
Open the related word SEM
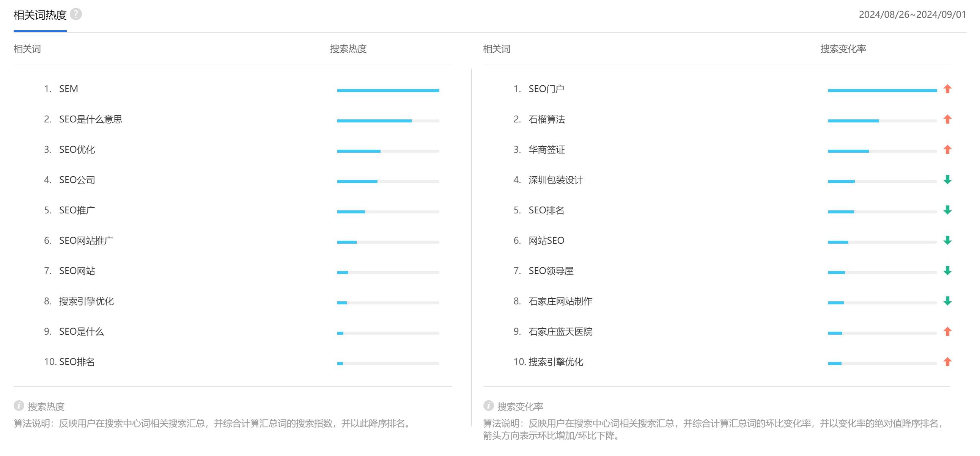click(68, 89)
